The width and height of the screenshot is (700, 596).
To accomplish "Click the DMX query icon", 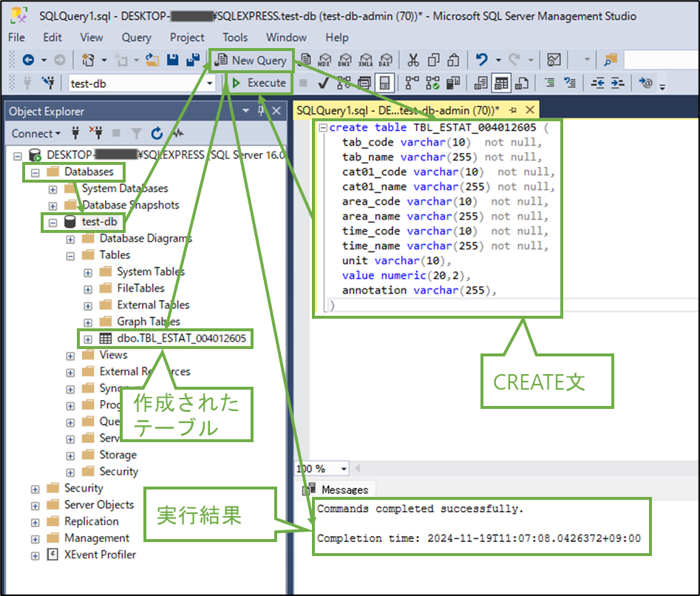I will [x=344, y=60].
